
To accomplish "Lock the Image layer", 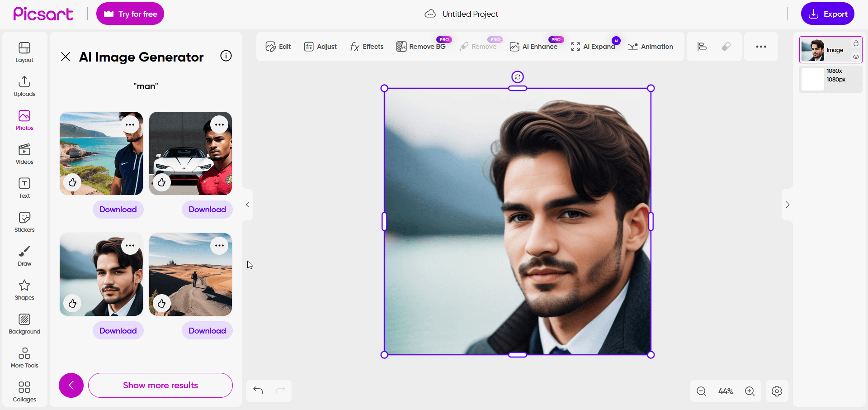I will tap(856, 43).
